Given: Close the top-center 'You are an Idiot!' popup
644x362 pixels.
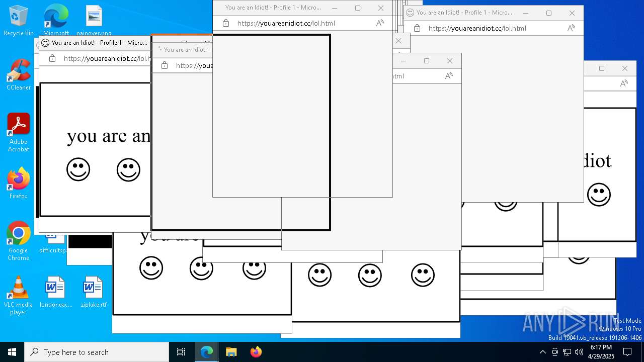Looking at the screenshot, I should pos(381,8).
